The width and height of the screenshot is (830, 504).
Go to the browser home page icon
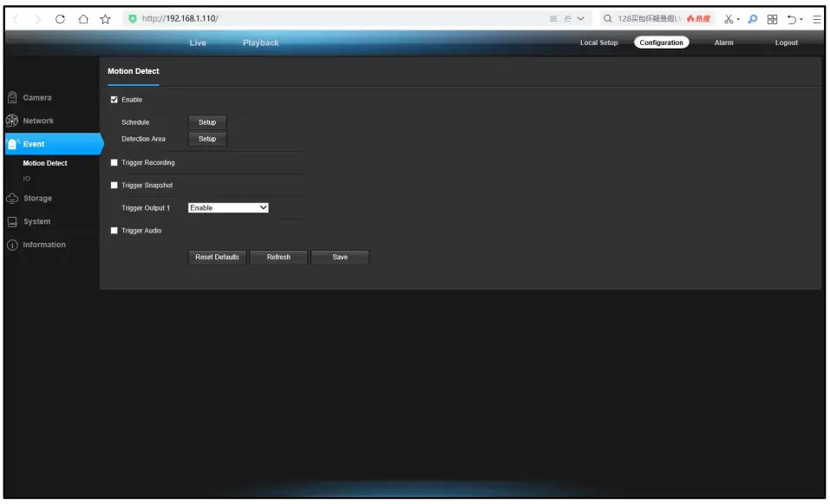(x=83, y=19)
